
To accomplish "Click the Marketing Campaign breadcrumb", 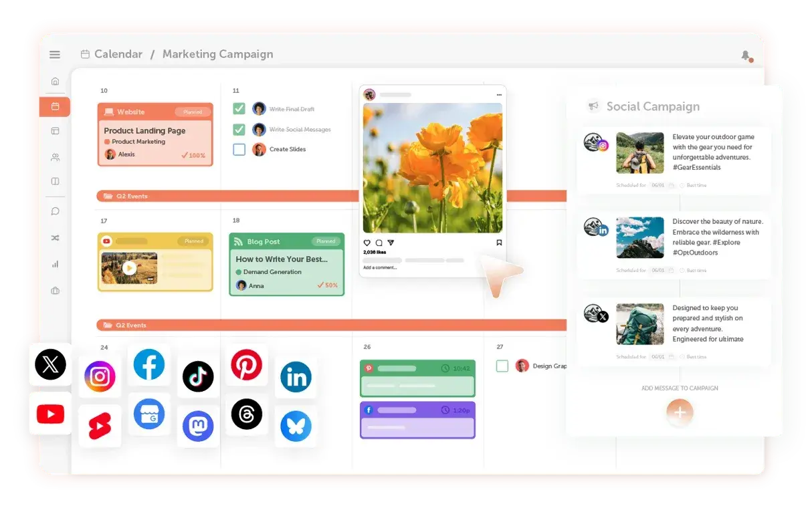I will point(217,54).
